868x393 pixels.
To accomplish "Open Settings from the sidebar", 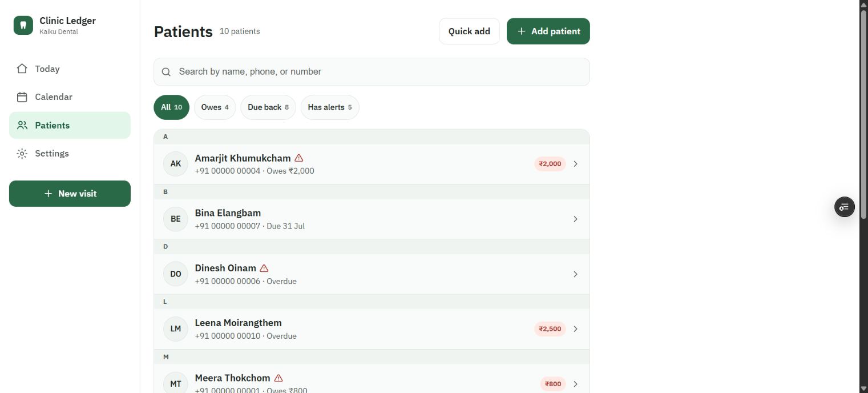I will point(70,154).
